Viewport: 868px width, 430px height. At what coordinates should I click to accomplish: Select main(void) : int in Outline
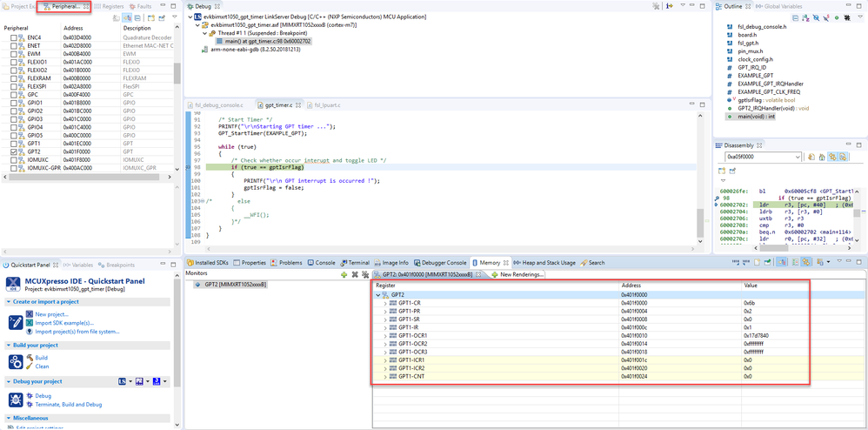(754, 117)
